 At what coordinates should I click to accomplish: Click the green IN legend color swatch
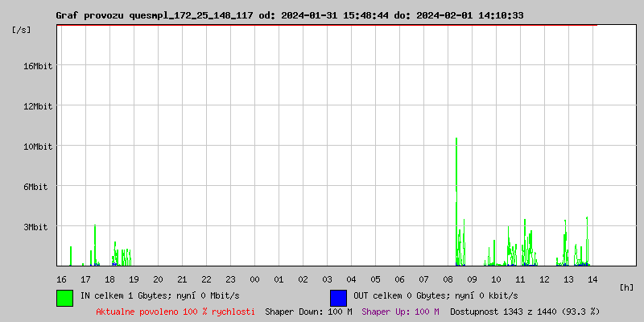point(64,297)
